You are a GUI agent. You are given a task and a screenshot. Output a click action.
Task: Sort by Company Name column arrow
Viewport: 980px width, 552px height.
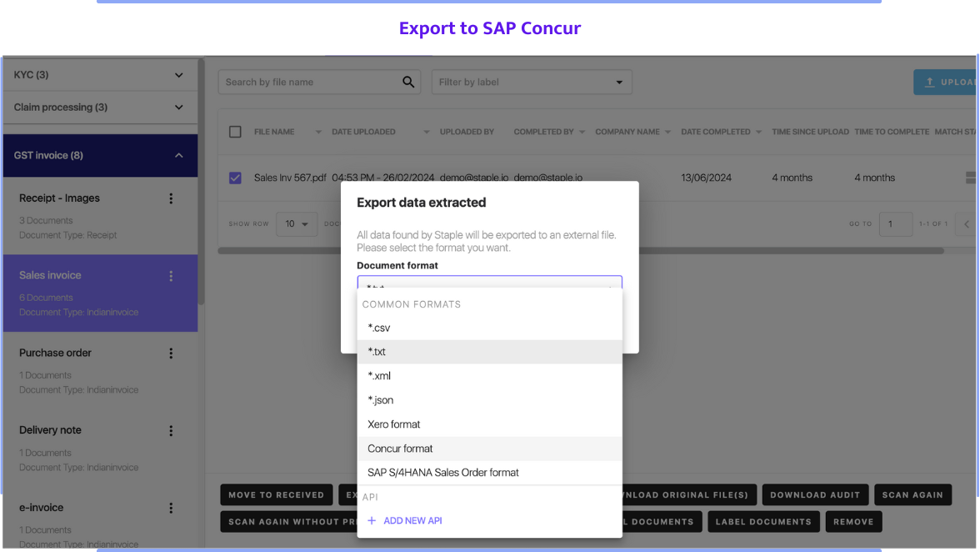667,132
